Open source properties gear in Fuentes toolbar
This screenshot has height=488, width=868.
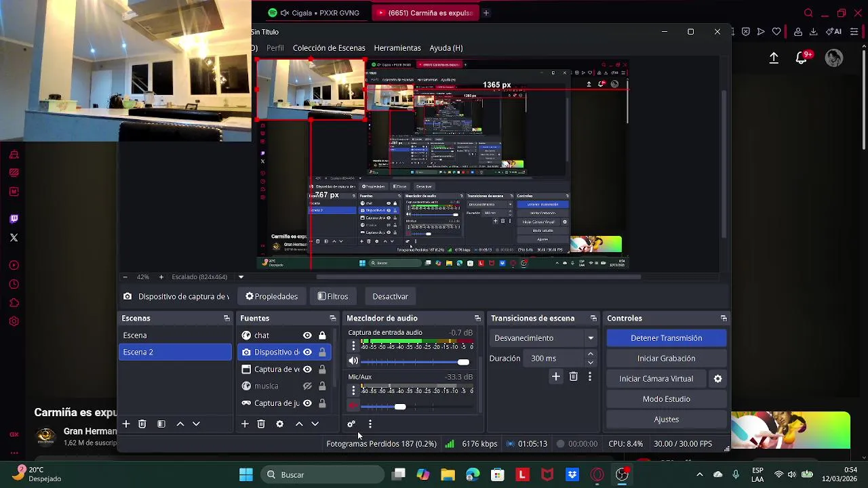(x=279, y=424)
